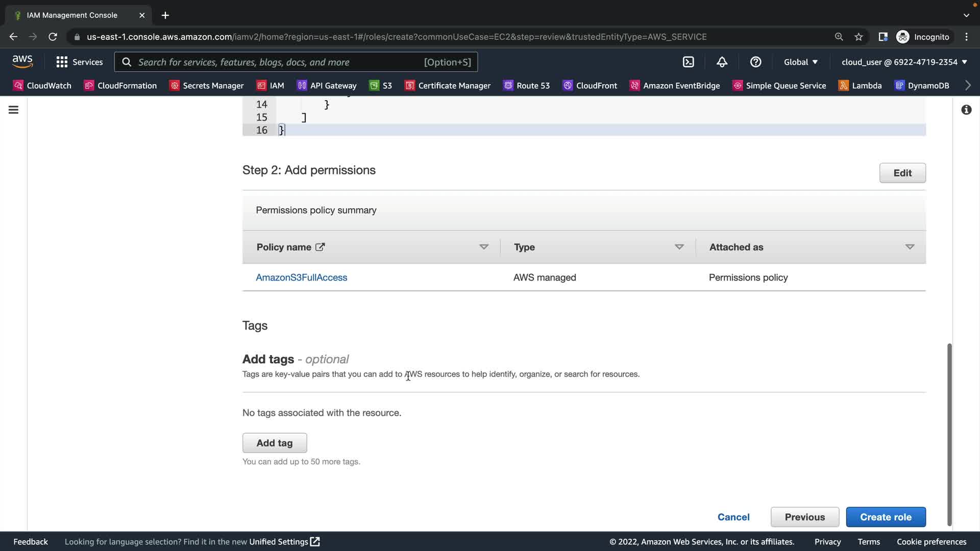The image size is (980, 551).
Task: Open the AmazonS3FullAccess policy link
Action: [x=301, y=278]
